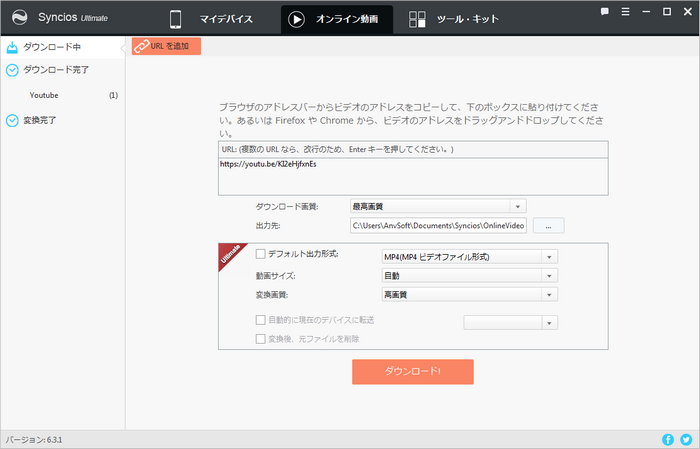Toggle 変換後、元ファイルを削除 checkbox
Viewport: 700px width, 449px height.
260,339
